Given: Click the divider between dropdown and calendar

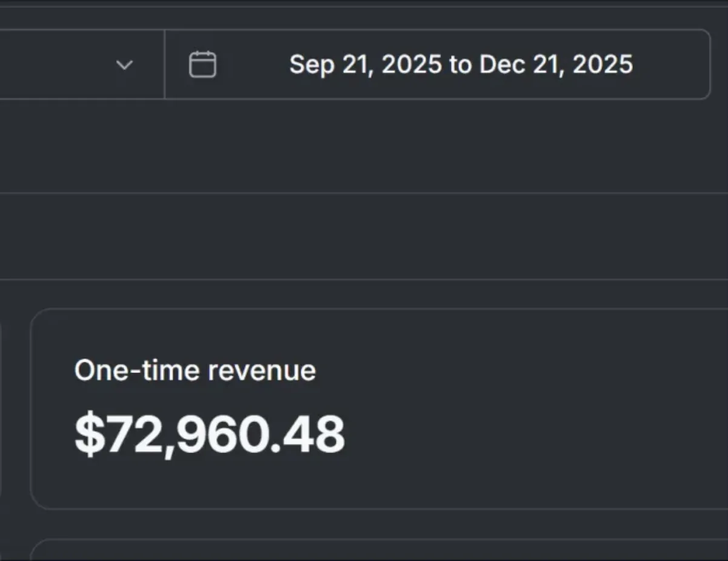Looking at the screenshot, I should tap(165, 64).
